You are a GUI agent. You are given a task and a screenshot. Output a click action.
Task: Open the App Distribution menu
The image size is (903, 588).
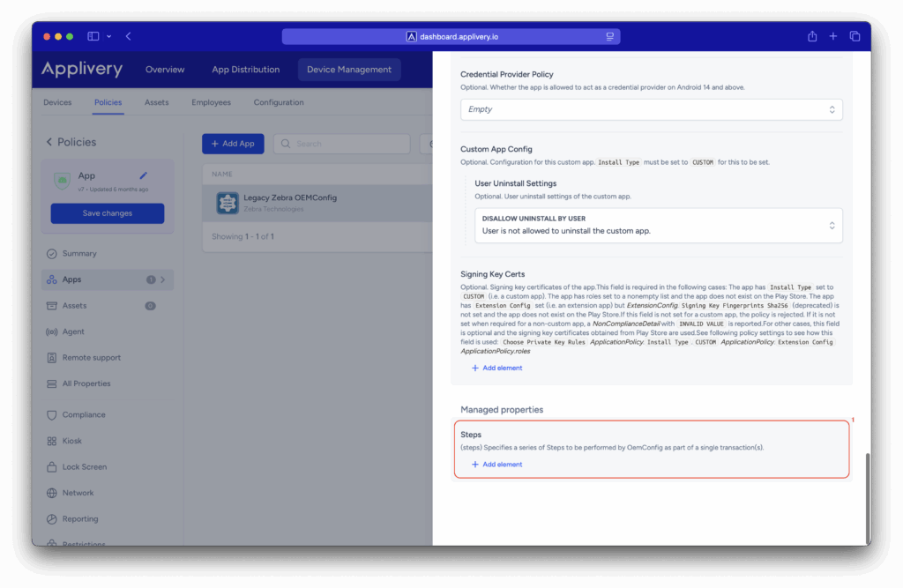245,70
